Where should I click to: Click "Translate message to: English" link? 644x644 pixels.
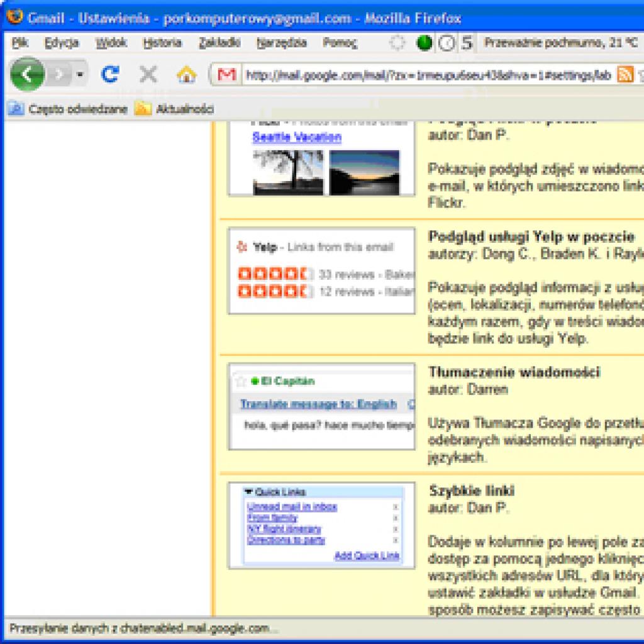[x=319, y=404]
